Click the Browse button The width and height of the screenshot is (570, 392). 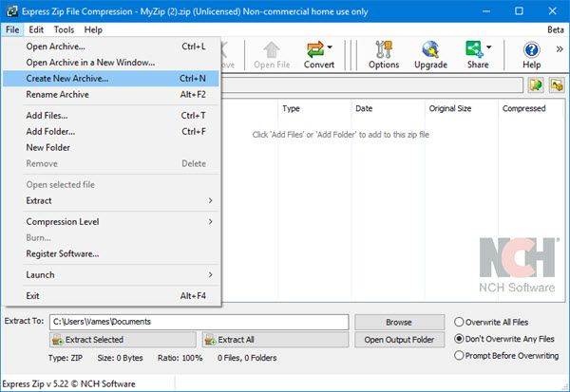399,323
